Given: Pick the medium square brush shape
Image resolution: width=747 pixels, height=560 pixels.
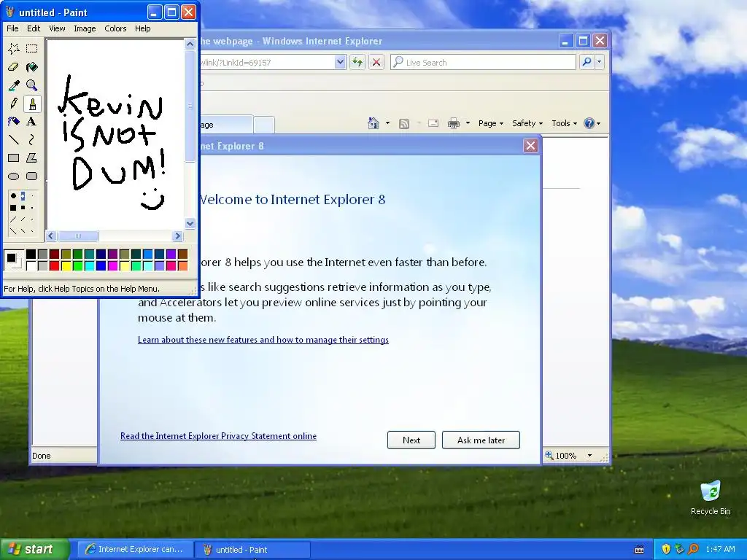Looking at the screenshot, I should pos(23,208).
